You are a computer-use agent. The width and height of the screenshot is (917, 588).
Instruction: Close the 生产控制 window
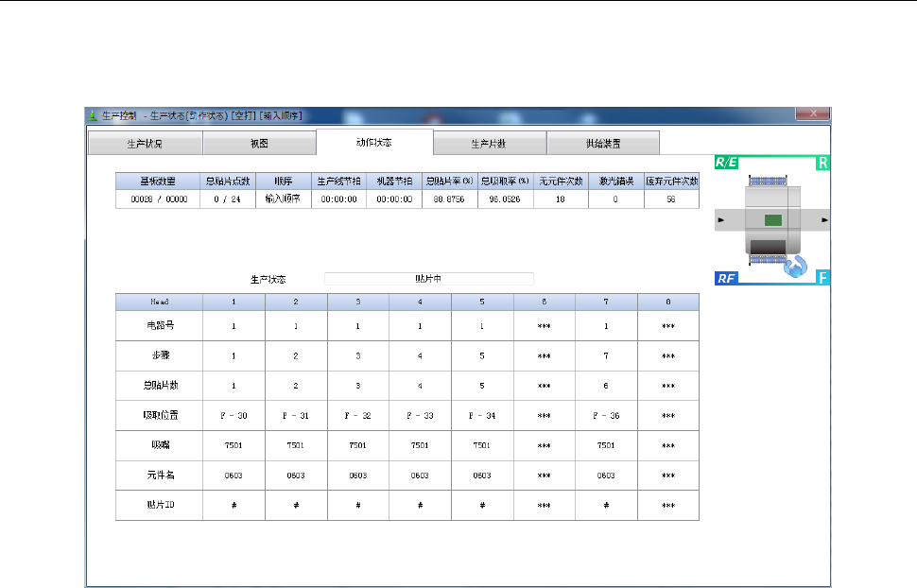pos(812,113)
